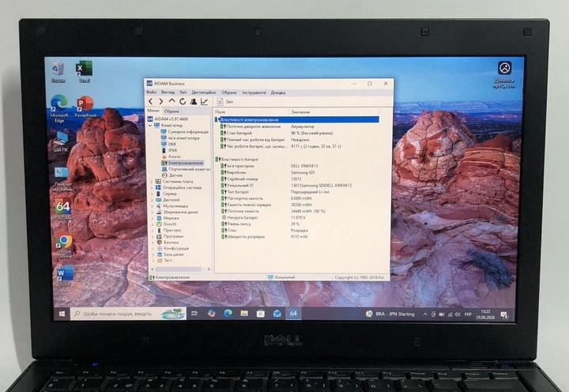Select the Безпека tree item

click(x=168, y=242)
